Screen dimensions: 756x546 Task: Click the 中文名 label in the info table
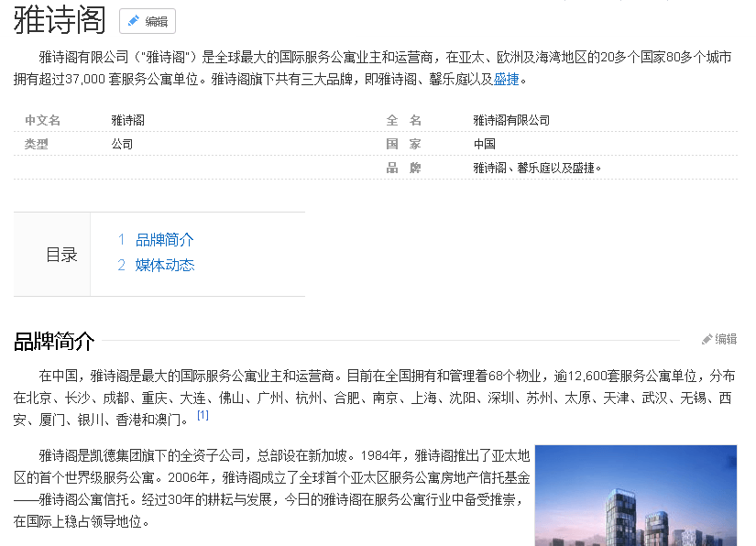42,120
